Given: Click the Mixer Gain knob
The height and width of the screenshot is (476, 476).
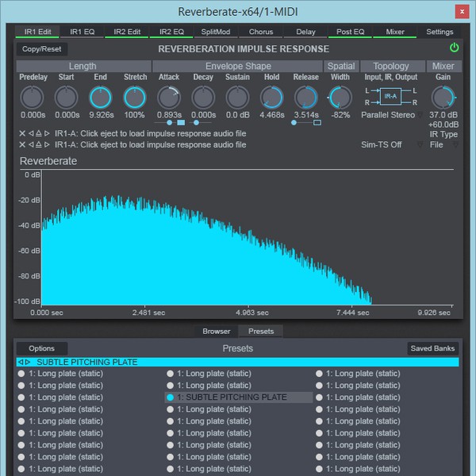Looking at the screenshot, I should (443, 98).
